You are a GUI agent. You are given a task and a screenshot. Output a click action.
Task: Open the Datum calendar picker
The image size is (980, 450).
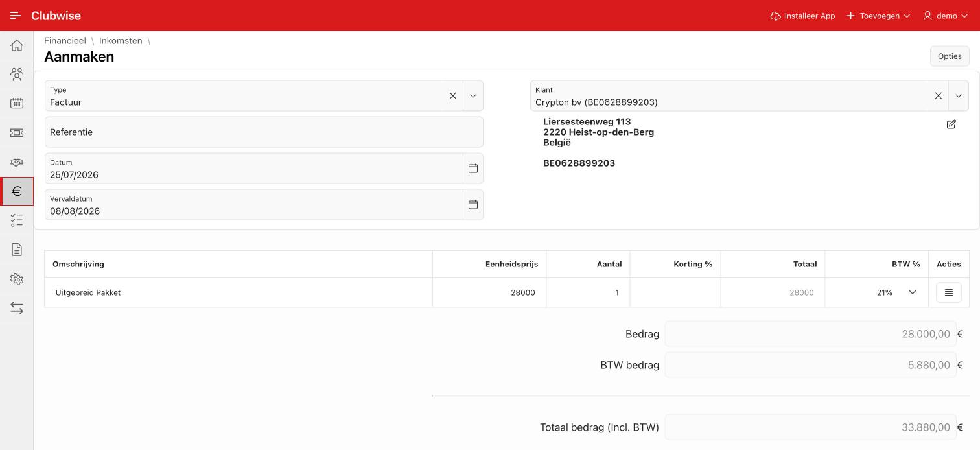[473, 169]
